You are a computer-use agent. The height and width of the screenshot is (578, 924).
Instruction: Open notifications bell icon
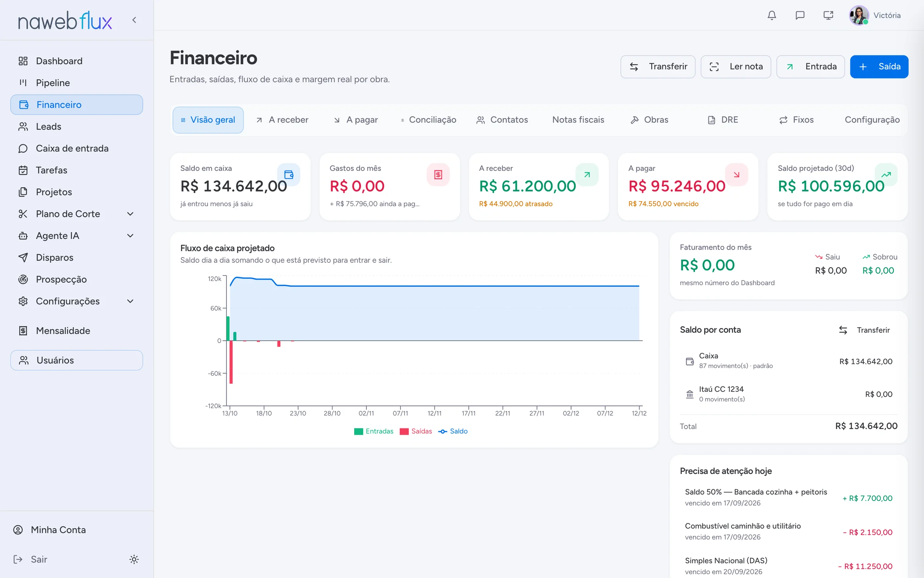pos(772,15)
